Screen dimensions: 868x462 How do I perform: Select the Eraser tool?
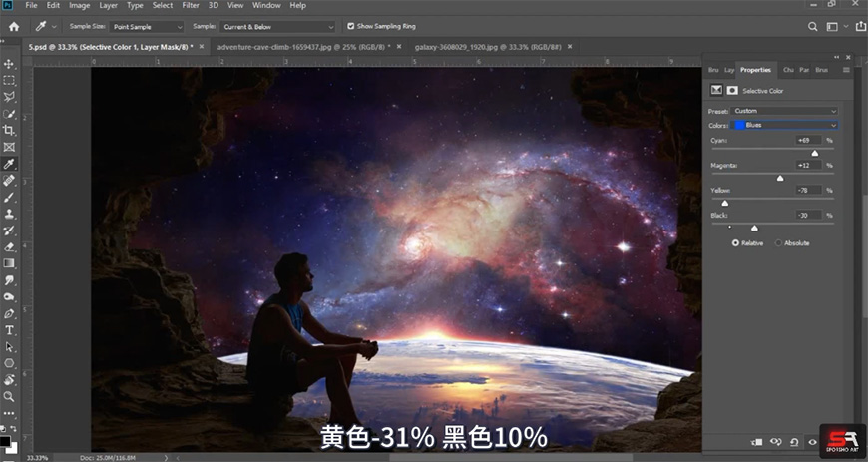(9, 247)
